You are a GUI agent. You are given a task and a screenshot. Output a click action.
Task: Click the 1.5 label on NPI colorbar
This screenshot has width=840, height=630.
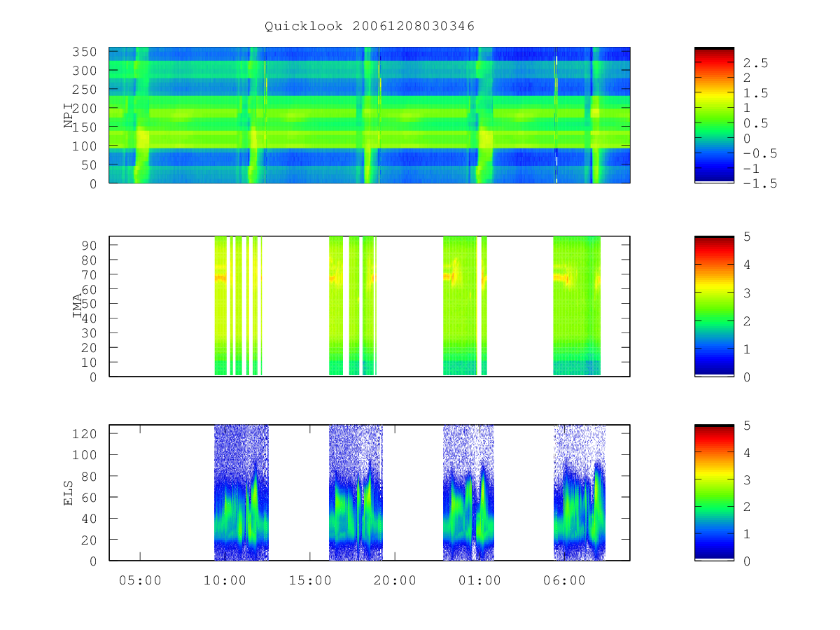click(x=756, y=92)
